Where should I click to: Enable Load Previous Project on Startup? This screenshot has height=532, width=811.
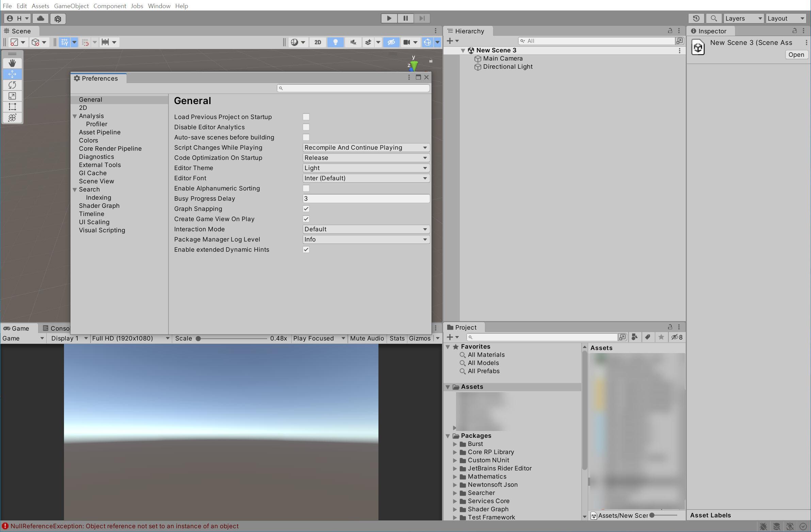coord(306,117)
